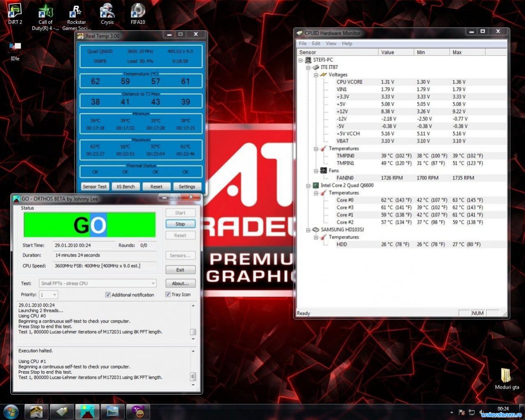This screenshot has width=525, height=420.
Task: Click the Start Time field in Orthos
Action: point(83,245)
